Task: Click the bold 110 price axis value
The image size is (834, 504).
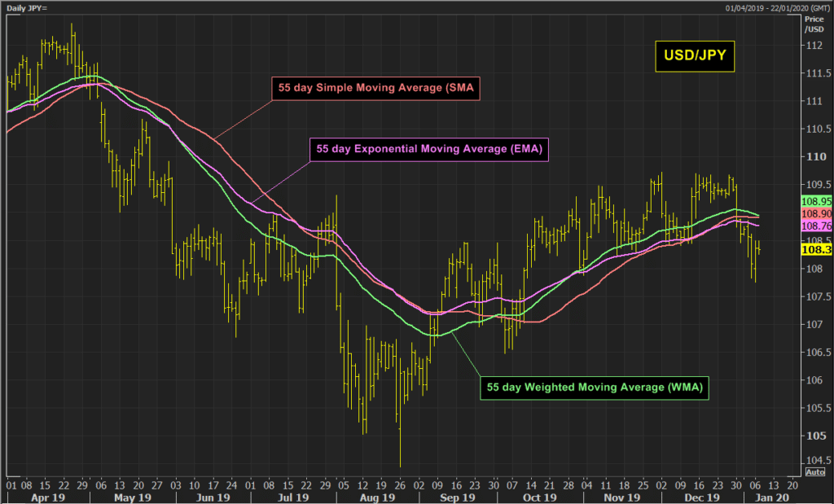Action: 817,155
